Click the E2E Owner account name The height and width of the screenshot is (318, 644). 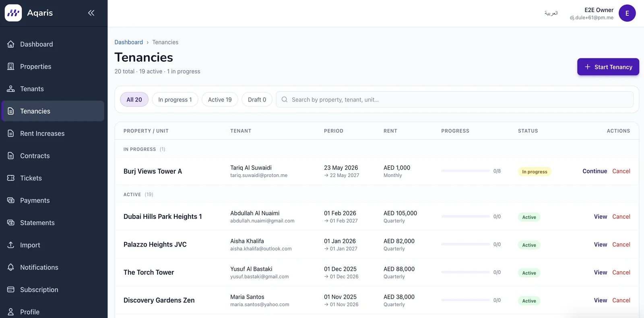click(x=599, y=10)
